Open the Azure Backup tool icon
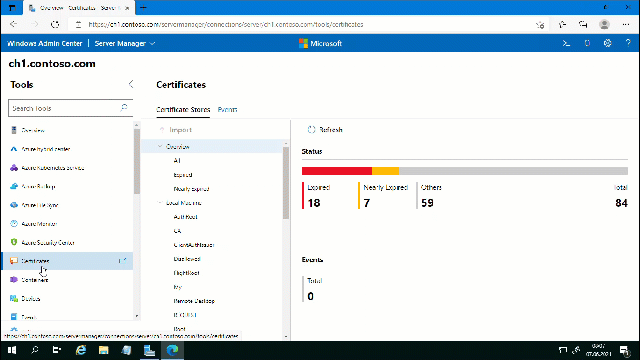Image resolution: width=640 pixels, height=360 pixels. pos(14,187)
